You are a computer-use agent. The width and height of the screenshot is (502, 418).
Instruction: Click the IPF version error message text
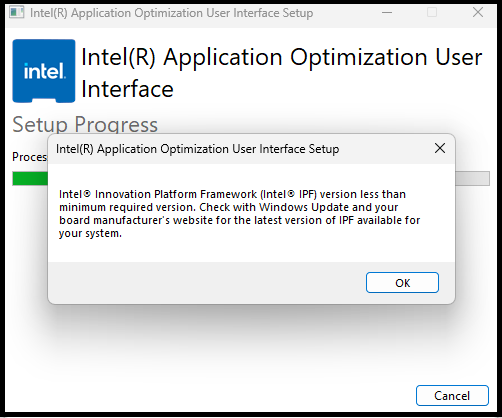pyautogui.click(x=239, y=214)
